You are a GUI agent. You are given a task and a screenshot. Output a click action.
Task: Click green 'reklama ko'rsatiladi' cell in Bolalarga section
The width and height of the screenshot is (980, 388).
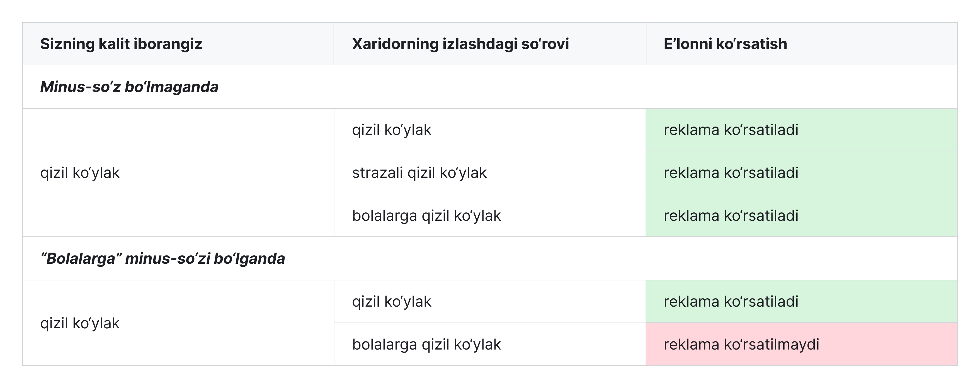801,302
